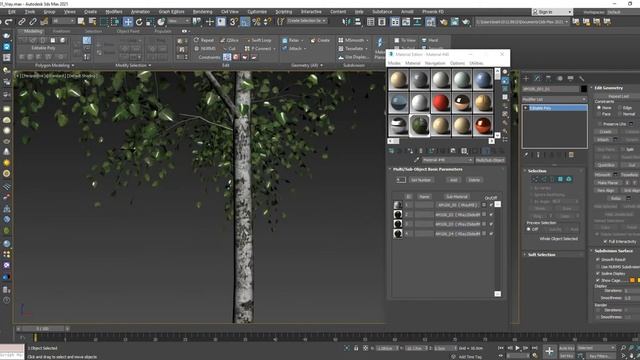This screenshot has width=640, height=360.
Task: Select the green leaf material sample sphere
Action: click(x=420, y=125)
